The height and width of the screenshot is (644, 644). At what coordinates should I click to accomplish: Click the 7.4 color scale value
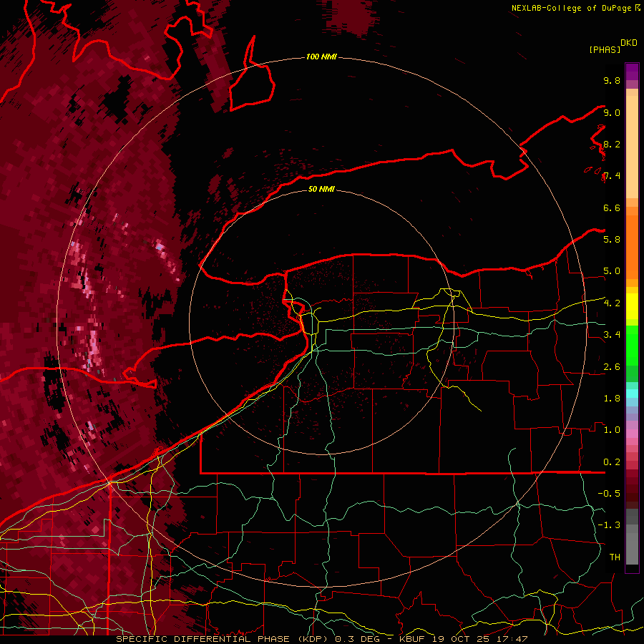pyautogui.click(x=612, y=176)
